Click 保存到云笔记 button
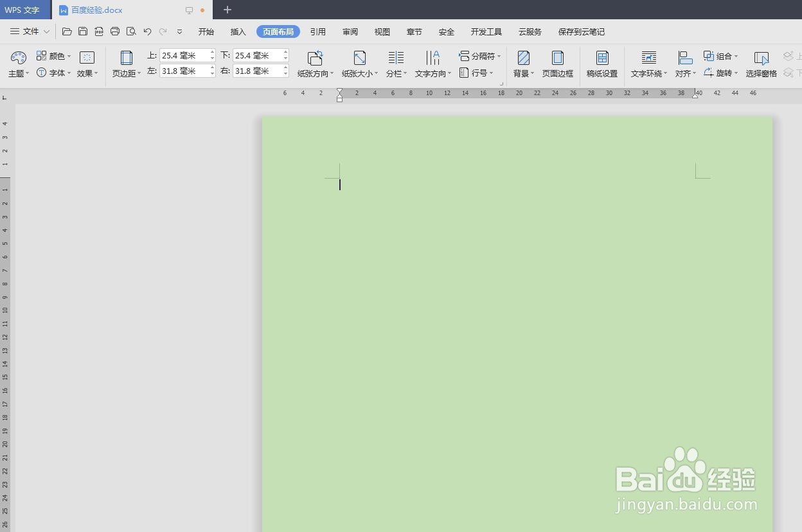 (x=582, y=31)
